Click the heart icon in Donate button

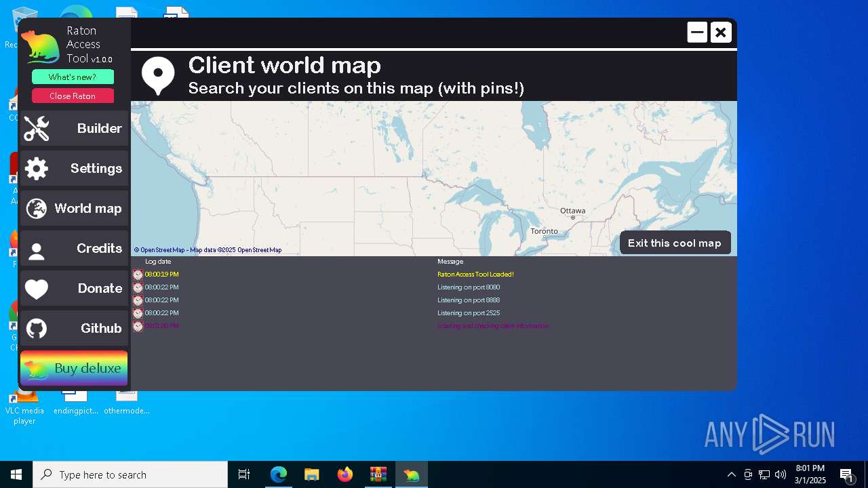tap(37, 289)
